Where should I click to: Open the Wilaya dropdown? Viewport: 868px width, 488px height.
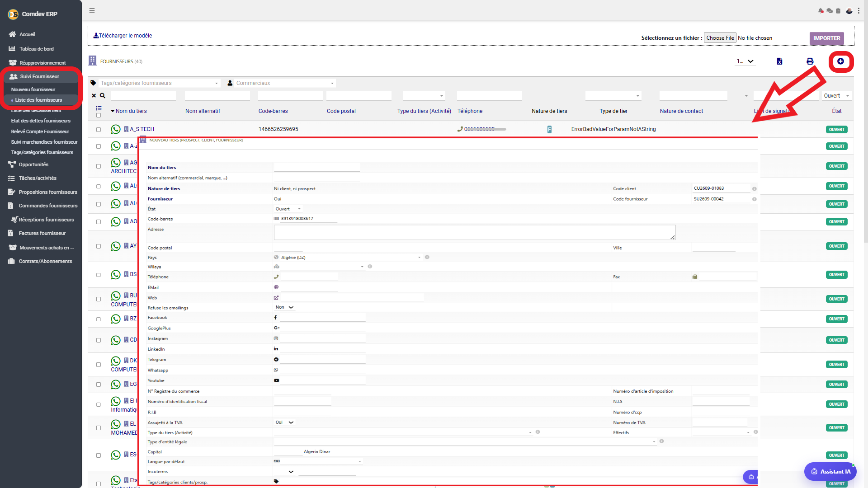323,267
